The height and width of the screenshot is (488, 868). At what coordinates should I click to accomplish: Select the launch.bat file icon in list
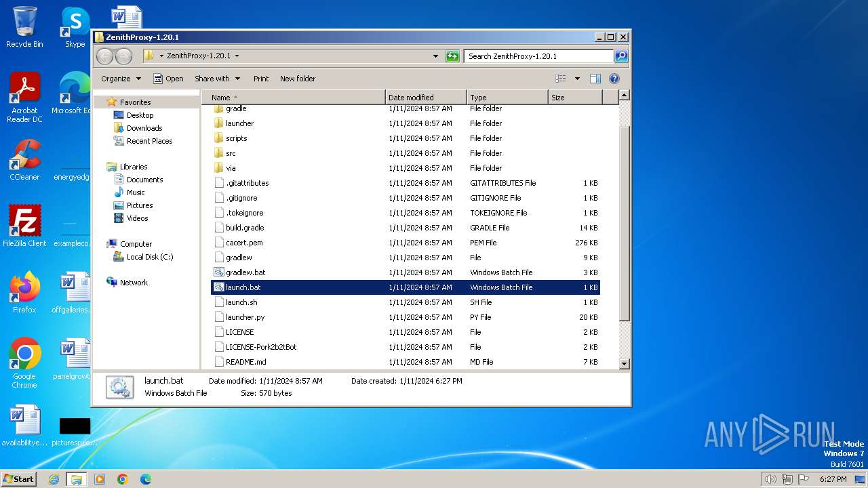(218, 287)
